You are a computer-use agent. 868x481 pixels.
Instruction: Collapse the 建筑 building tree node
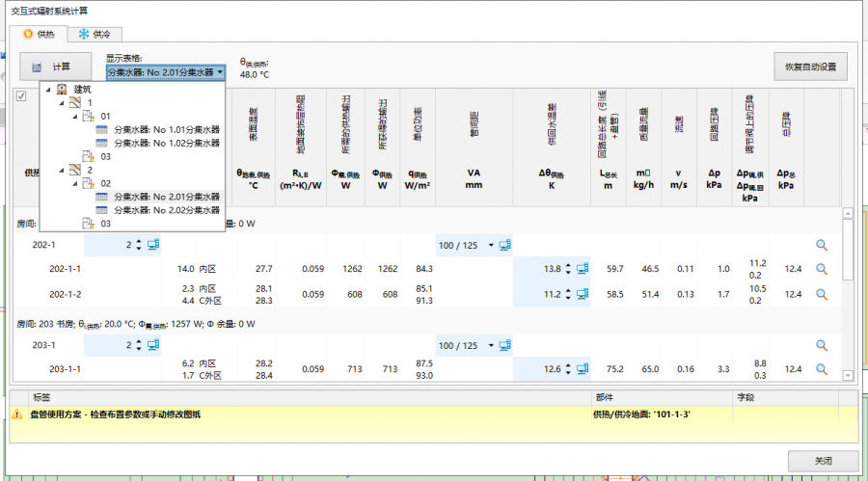pyautogui.click(x=48, y=90)
